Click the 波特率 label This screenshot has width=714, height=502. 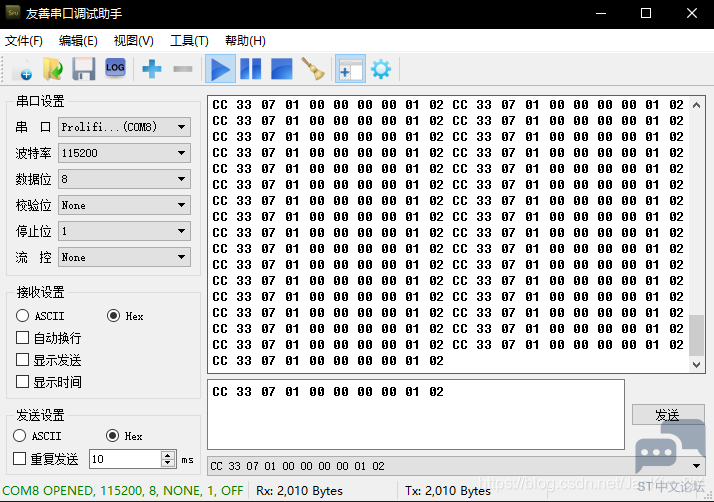point(33,153)
